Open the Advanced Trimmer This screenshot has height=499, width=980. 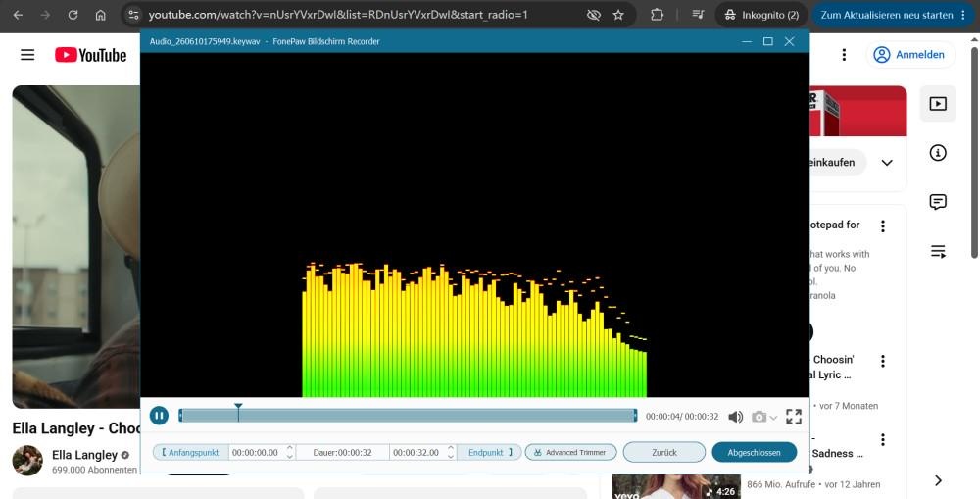570,452
